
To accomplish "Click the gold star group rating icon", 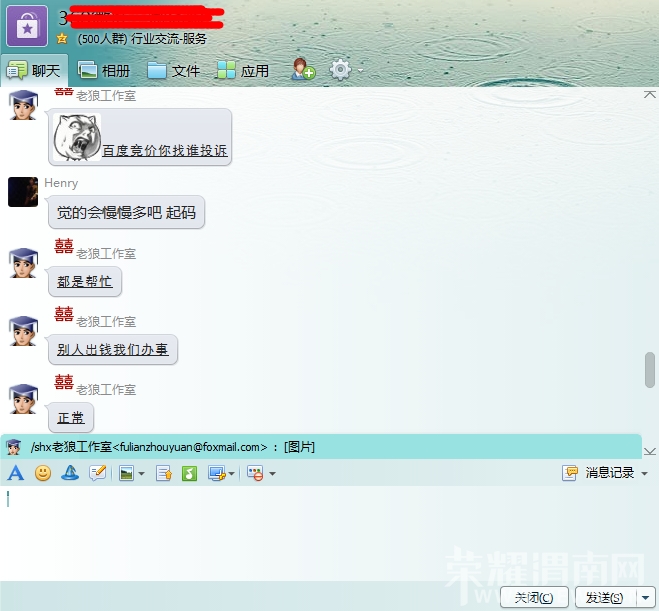I will (62, 39).
